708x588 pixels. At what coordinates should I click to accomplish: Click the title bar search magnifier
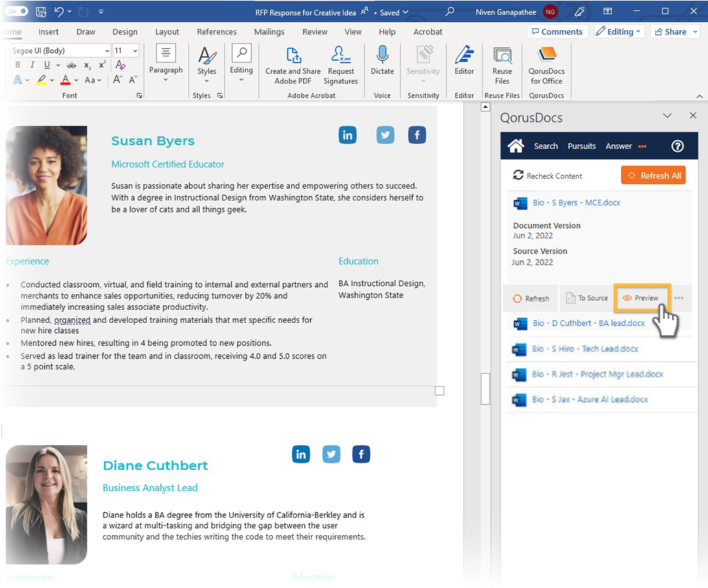click(450, 11)
